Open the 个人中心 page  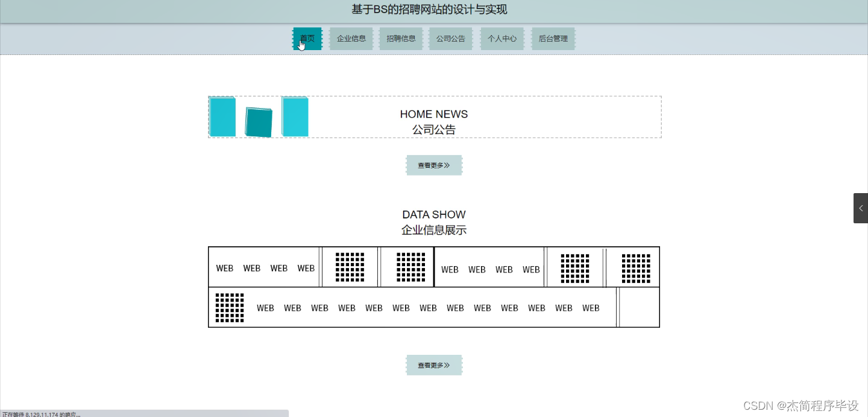(502, 38)
